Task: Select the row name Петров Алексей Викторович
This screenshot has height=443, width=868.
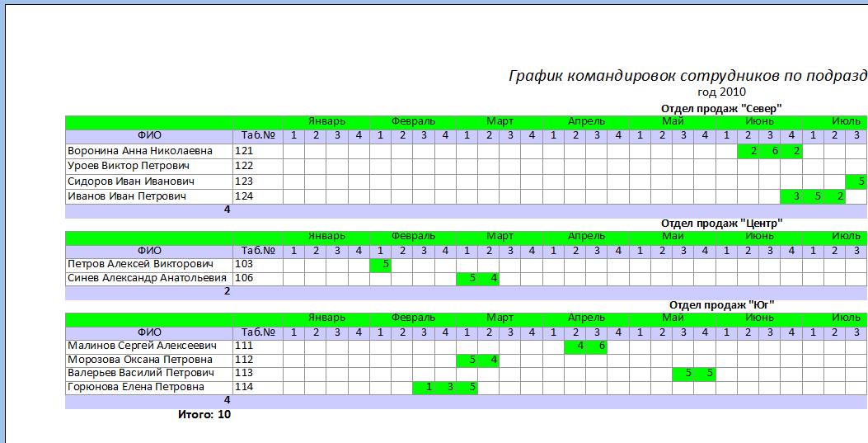Action: pos(140,264)
